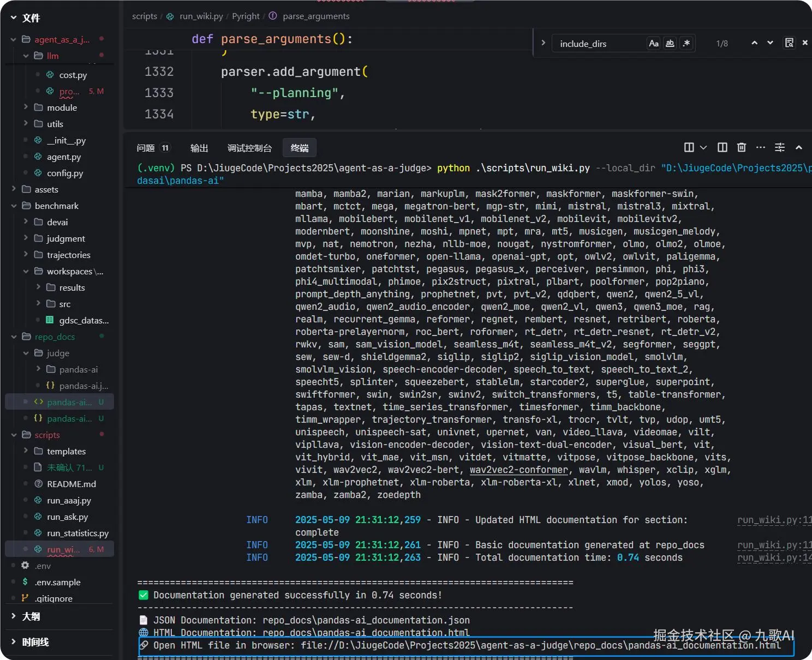This screenshot has height=660, width=812.
Task: Click wav2vec2-conformer link in terminal
Action: 518,470
